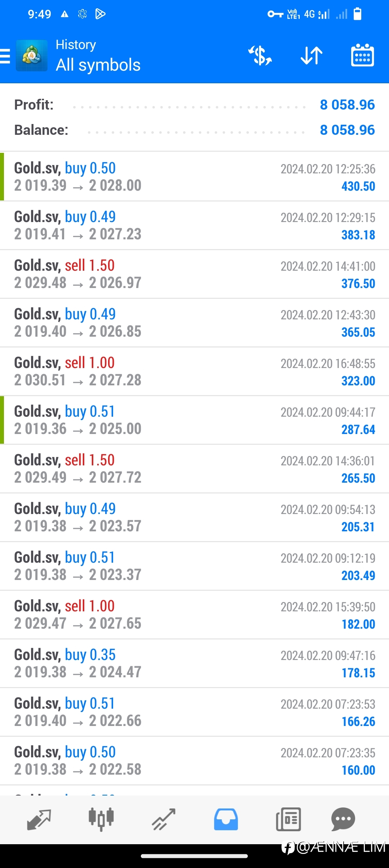
Task: Select the buy 0.51 trade closed at 2 025.00
Action: tap(194, 420)
